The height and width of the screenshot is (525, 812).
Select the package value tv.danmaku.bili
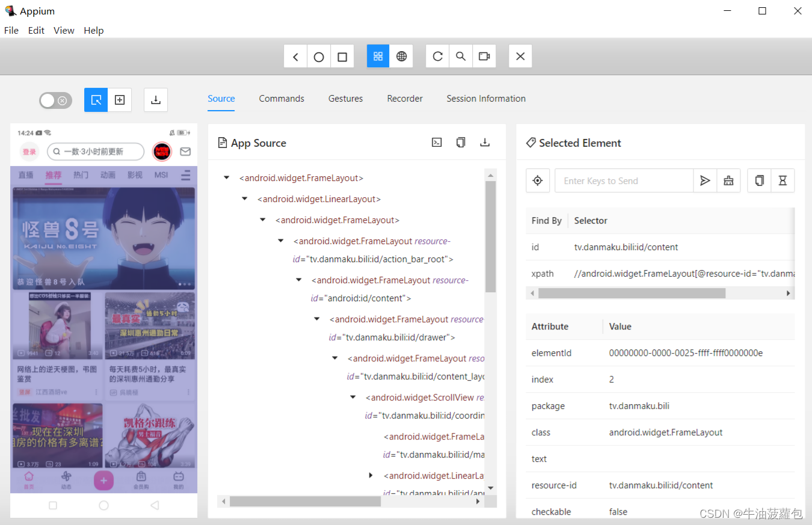click(x=639, y=406)
